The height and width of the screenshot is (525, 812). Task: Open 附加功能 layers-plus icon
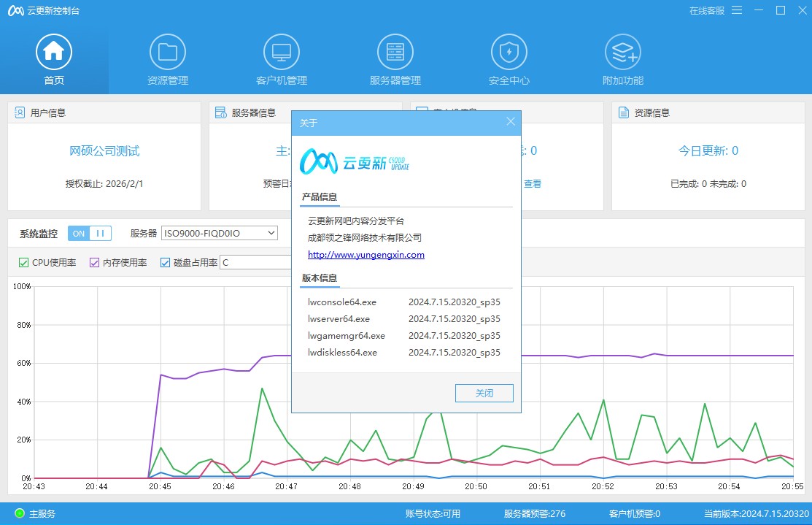click(623, 52)
